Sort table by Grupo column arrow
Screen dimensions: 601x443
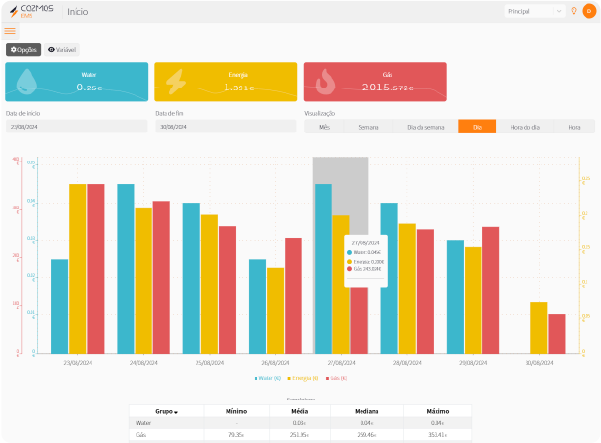(x=177, y=411)
